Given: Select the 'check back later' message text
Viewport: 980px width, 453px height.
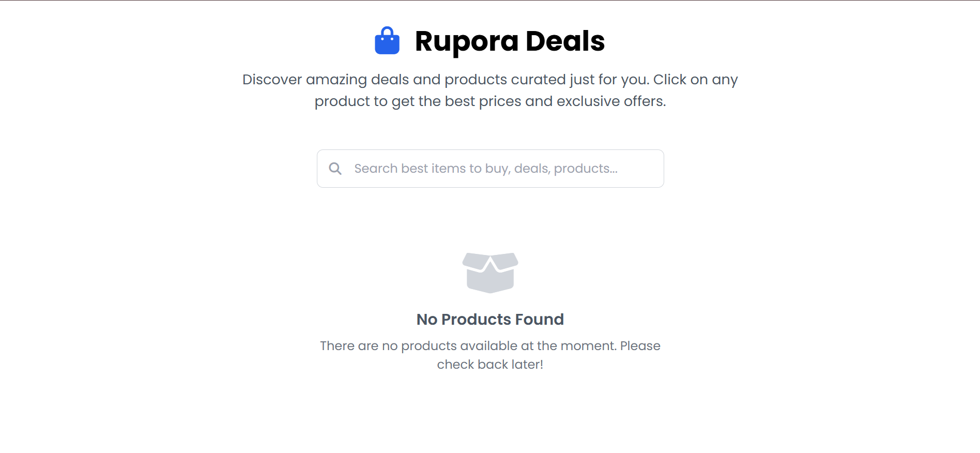Looking at the screenshot, I should point(490,364).
